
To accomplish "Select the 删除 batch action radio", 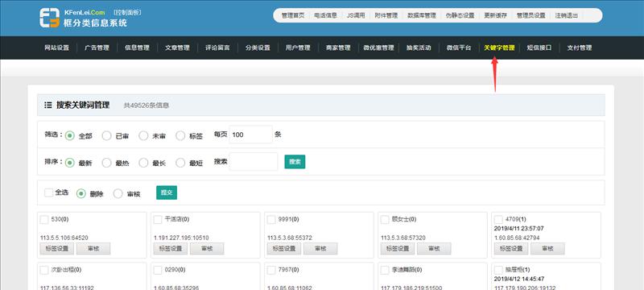I will pyautogui.click(x=81, y=193).
